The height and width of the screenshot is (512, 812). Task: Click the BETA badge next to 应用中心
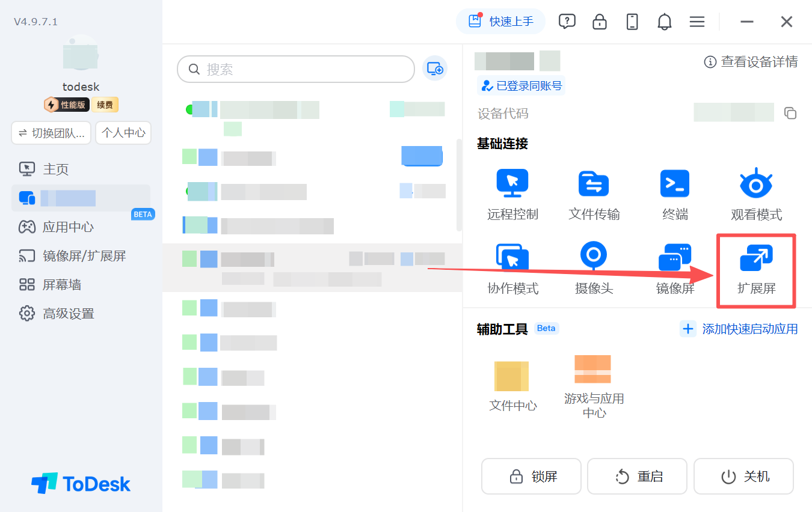pyautogui.click(x=143, y=214)
